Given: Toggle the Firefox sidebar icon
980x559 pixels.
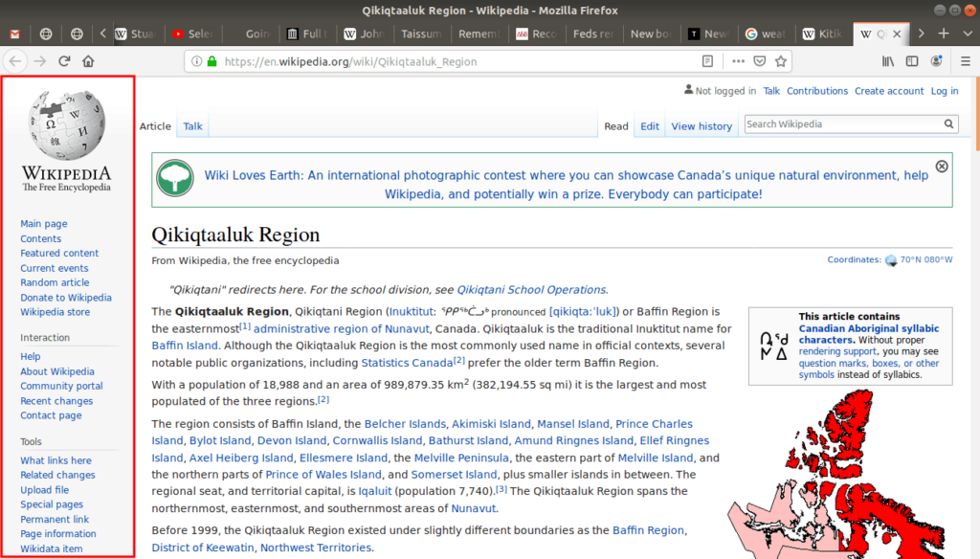Looking at the screenshot, I should 912,61.
